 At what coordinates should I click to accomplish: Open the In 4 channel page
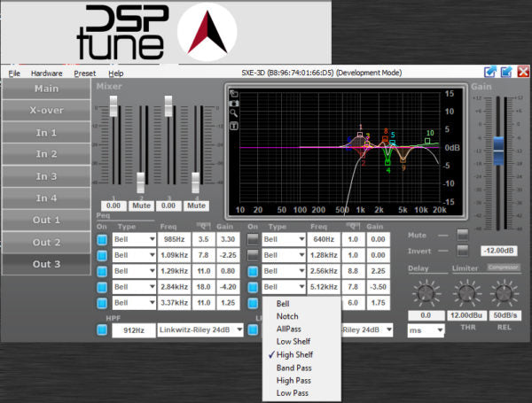(x=46, y=198)
